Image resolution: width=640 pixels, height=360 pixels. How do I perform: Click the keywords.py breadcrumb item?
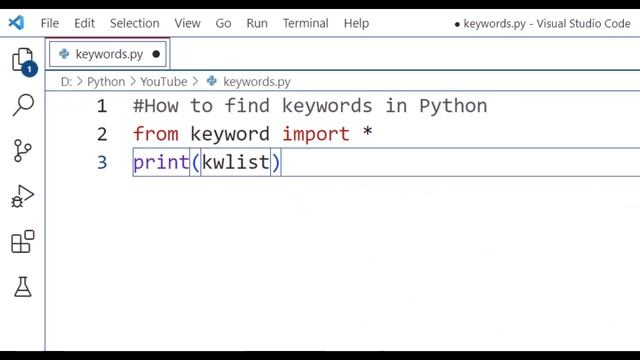coord(257,82)
